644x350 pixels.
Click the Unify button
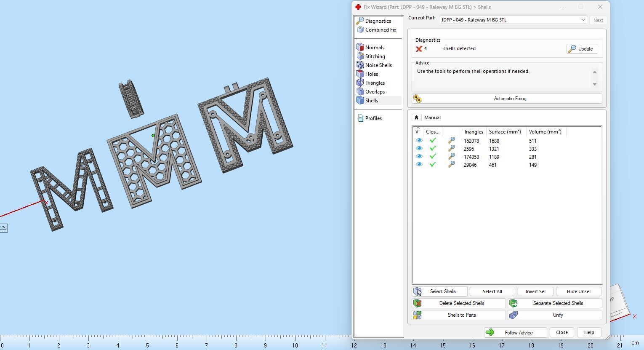[x=555, y=315]
